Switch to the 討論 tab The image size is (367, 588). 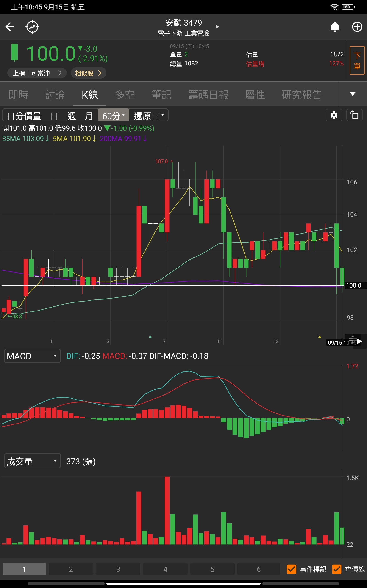tap(55, 95)
